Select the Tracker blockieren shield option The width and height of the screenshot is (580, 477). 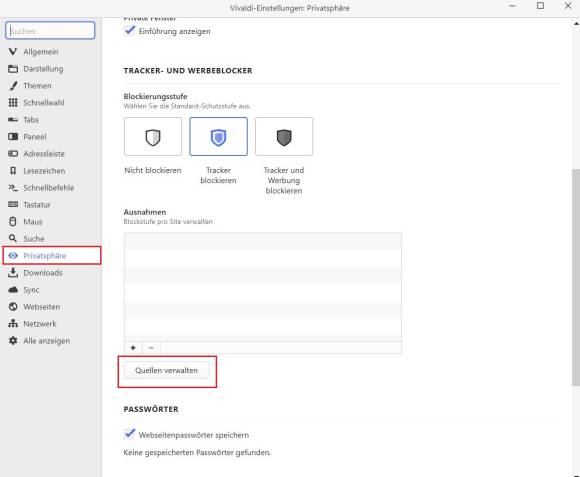pyautogui.click(x=218, y=137)
